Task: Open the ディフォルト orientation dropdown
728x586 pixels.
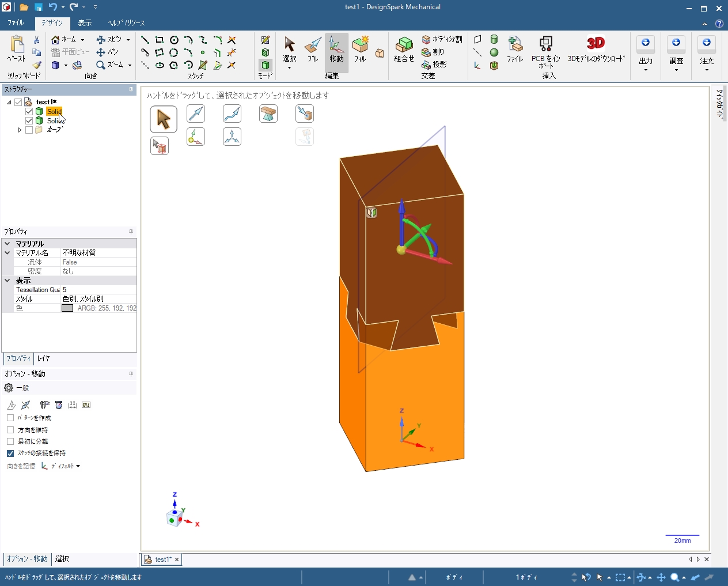Action: point(62,466)
